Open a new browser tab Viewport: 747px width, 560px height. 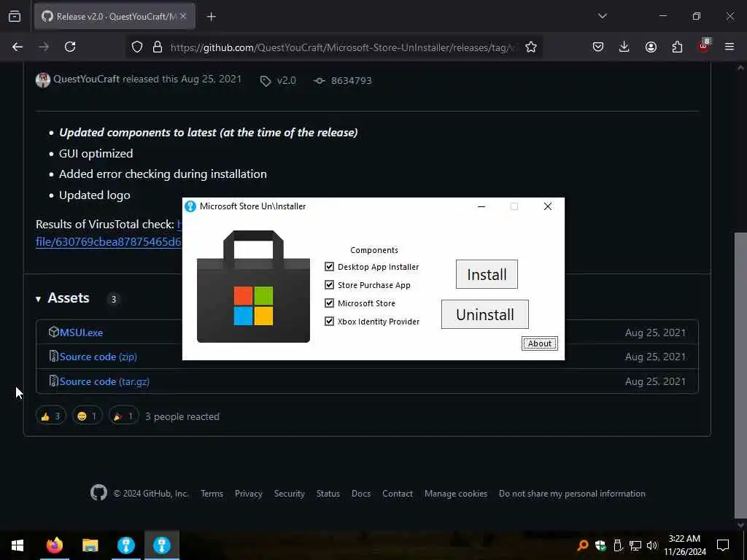tap(211, 17)
